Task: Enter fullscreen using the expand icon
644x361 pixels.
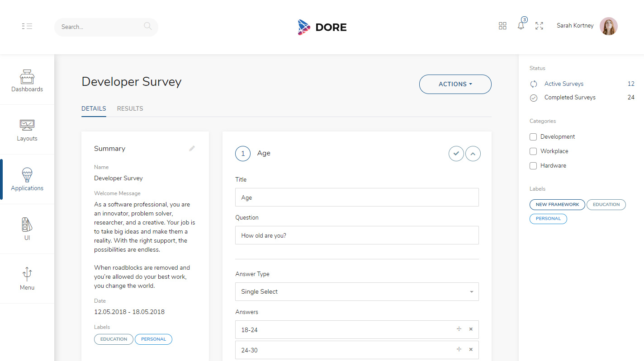Action: pyautogui.click(x=539, y=26)
